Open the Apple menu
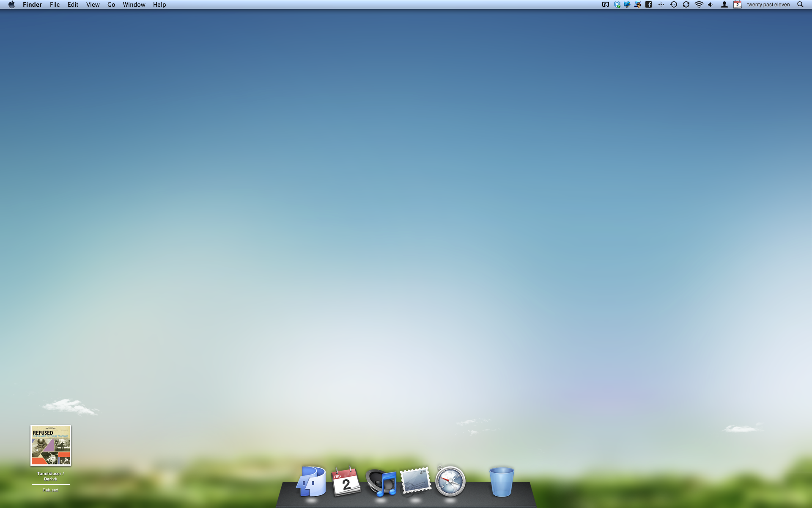The width and height of the screenshot is (812, 508). tap(11, 5)
